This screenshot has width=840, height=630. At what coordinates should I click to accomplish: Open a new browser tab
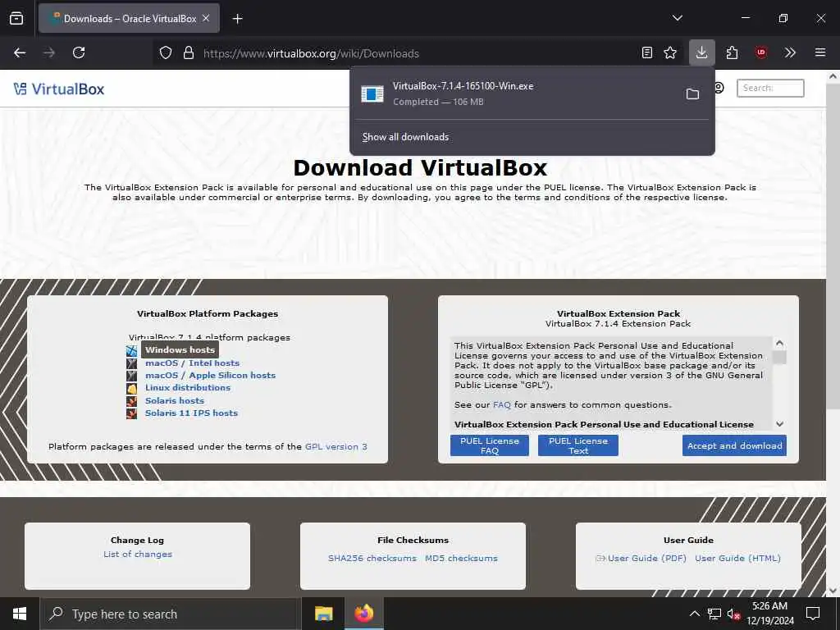(x=237, y=19)
